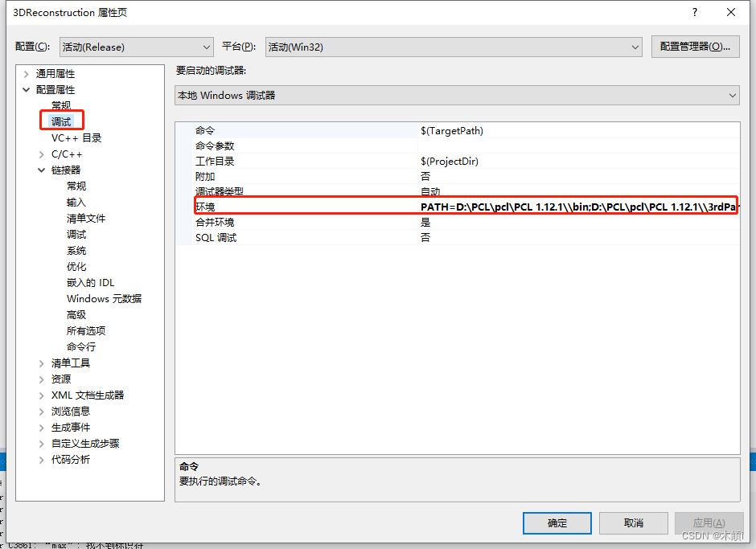Close the 3DReconstruction 属性页 dialog
This screenshot has height=549, width=756.
731,13
